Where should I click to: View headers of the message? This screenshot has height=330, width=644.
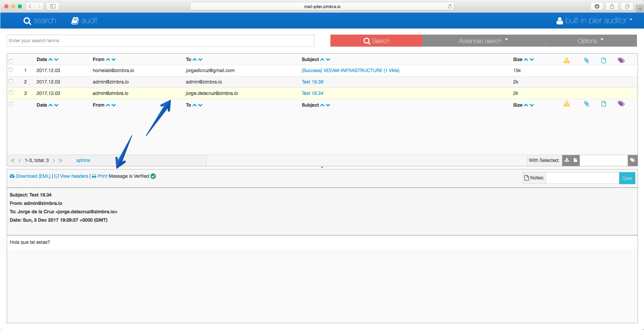[71, 176]
